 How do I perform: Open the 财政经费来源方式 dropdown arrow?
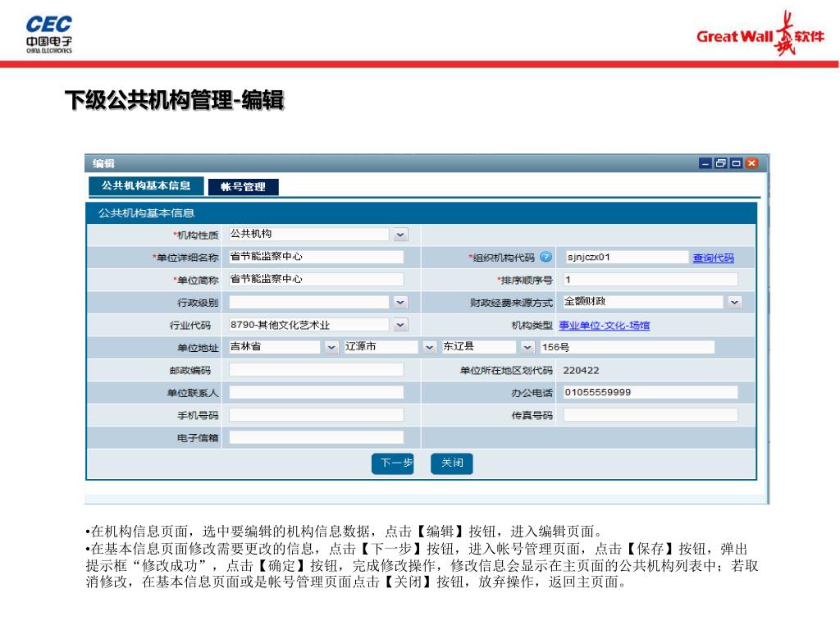(734, 302)
